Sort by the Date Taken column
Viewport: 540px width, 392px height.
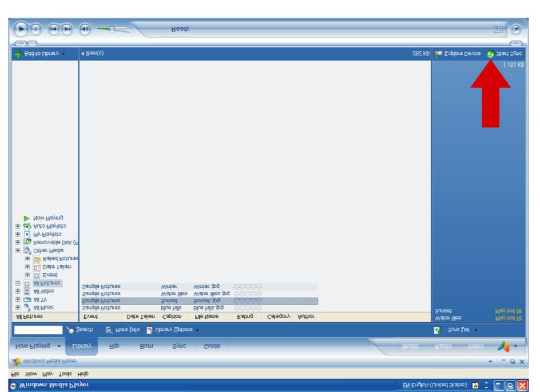click(x=141, y=316)
